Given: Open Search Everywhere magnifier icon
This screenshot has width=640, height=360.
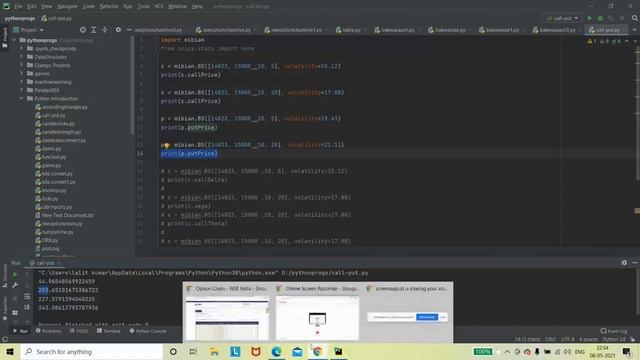Looking at the screenshot, I should click(x=635, y=18).
